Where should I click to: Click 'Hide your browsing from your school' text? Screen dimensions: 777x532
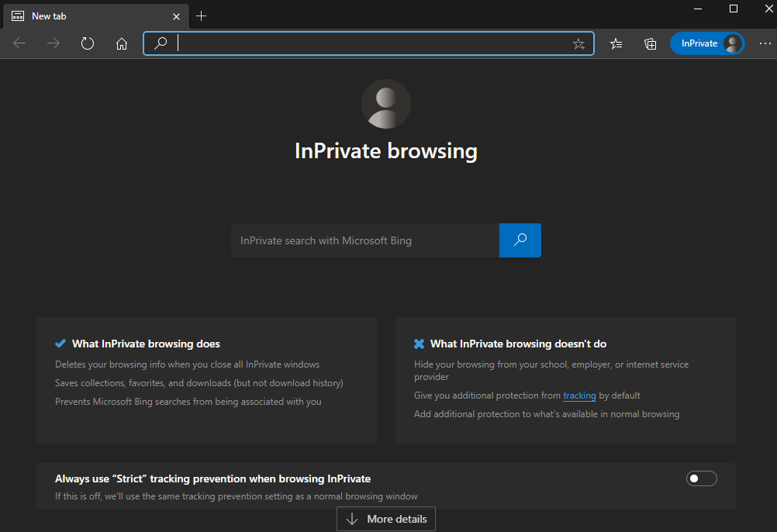coord(551,371)
